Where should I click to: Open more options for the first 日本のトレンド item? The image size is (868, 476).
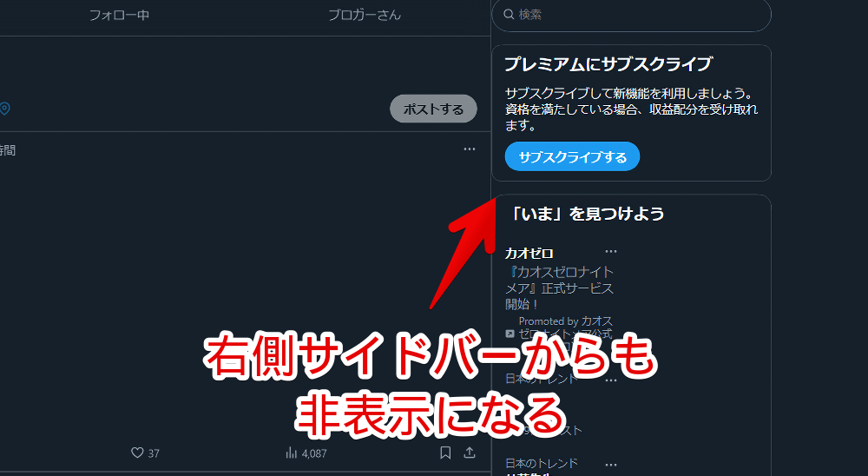click(611, 380)
